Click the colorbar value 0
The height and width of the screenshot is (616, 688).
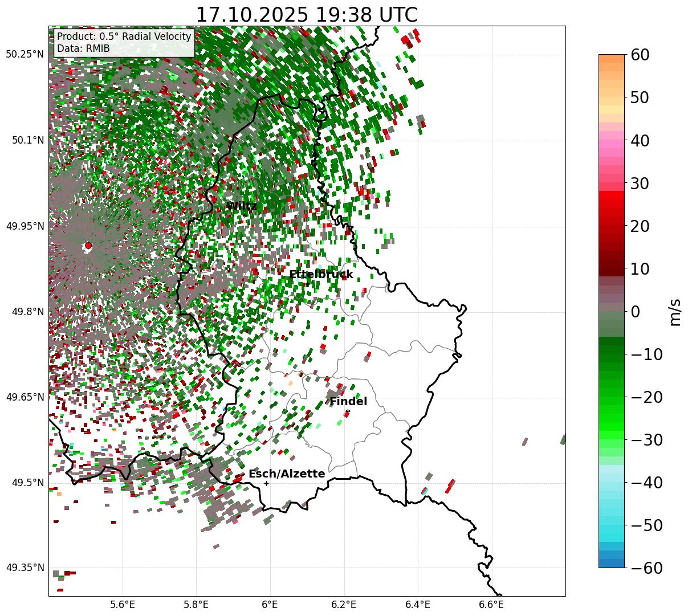(634, 311)
